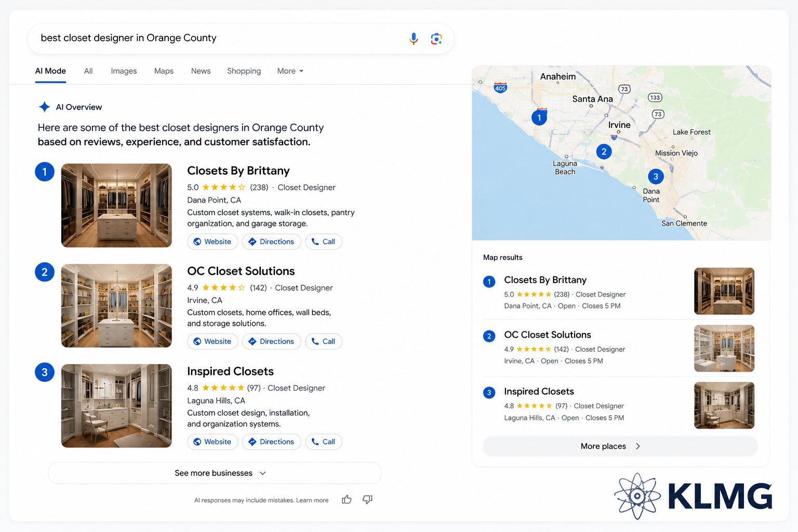Click Anaheim label on map
Image resolution: width=798 pixels, height=532 pixels.
pyautogui.click(x=558, y=77)
